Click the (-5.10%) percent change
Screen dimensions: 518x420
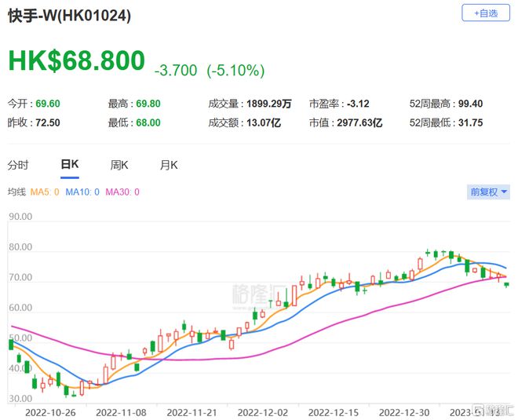point(235,71)
